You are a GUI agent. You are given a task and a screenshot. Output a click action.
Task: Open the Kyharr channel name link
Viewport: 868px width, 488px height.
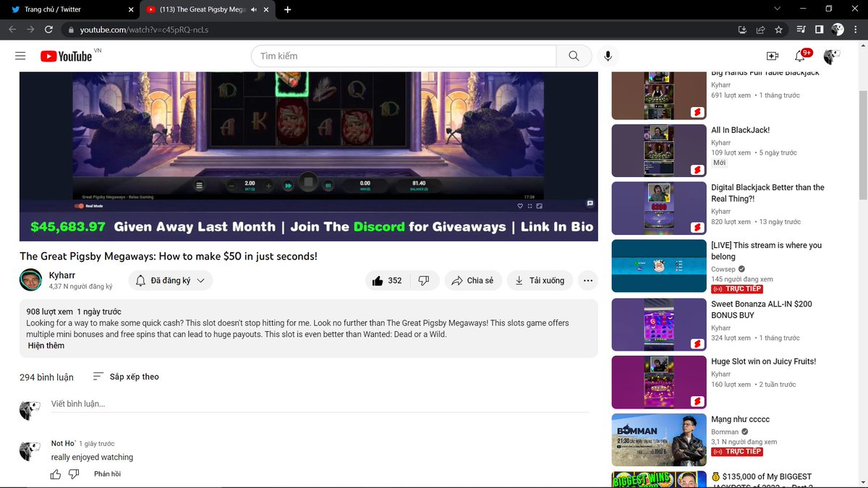click(x=62, y=275)
